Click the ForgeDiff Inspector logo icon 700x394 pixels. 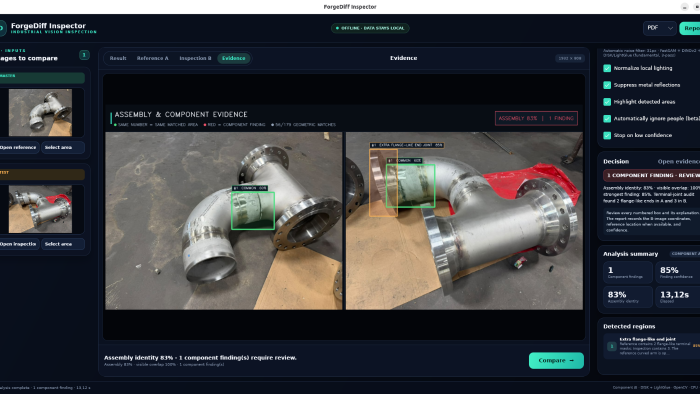tap(2, 28)
